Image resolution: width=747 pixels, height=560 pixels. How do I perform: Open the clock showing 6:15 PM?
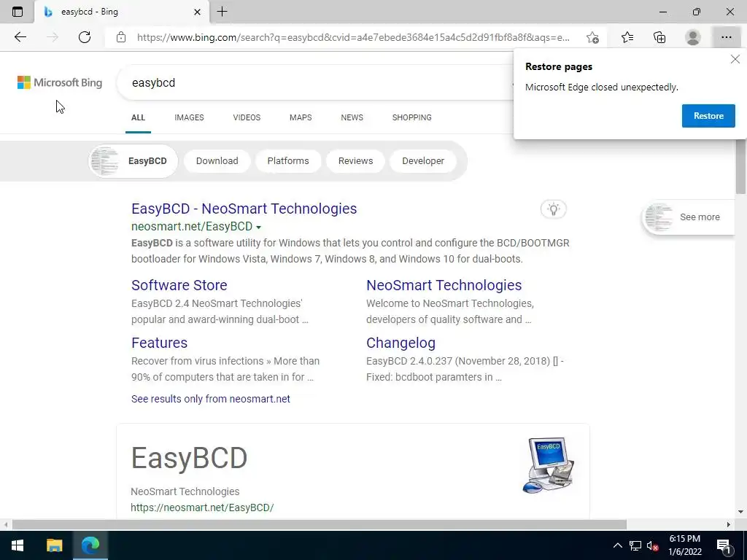pyautogui.click(x=685, y=545)
